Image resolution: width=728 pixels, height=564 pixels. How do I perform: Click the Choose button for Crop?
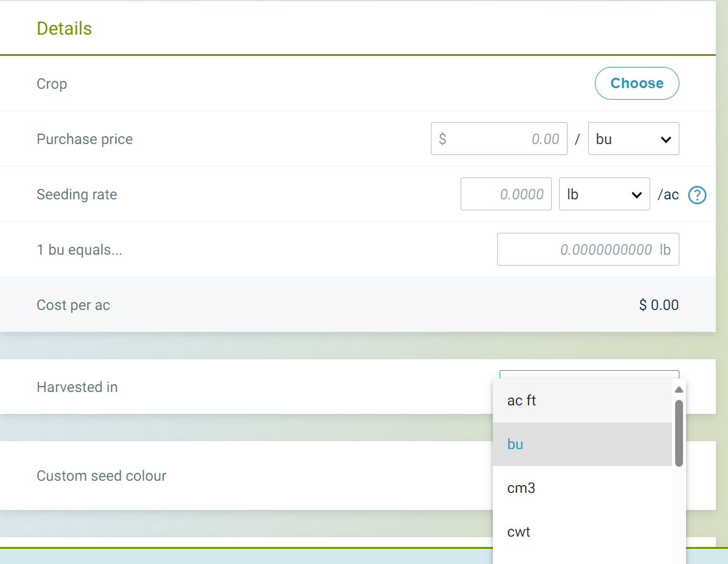click(636, 83)
